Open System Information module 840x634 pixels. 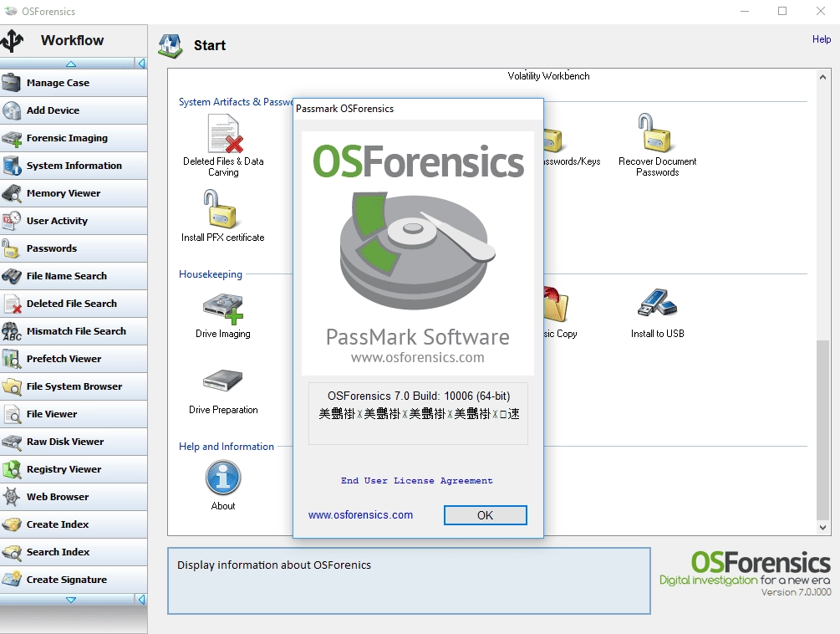point(74,166)
